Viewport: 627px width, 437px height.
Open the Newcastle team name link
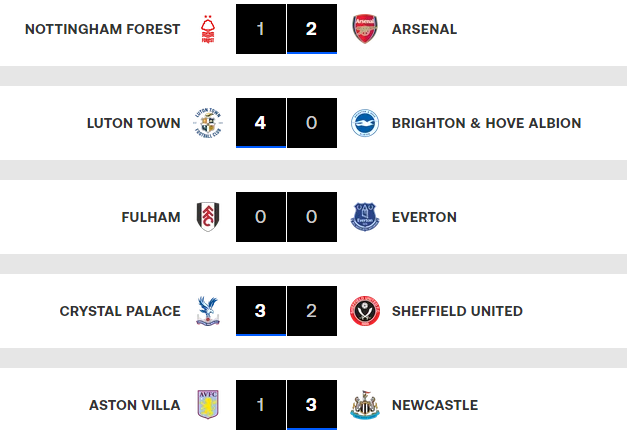click(435, 405)
